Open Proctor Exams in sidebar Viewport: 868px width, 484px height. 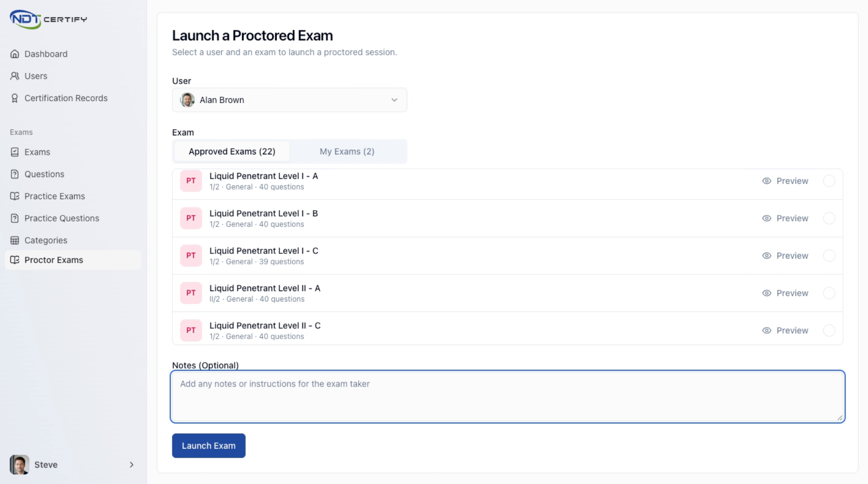coord(73,260)
